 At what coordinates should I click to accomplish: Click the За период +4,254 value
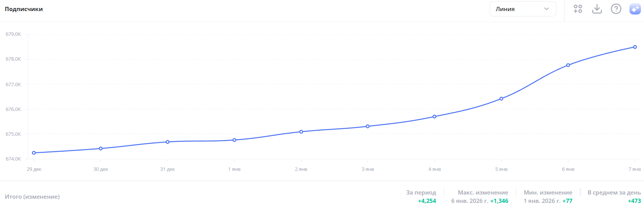[x=427, y=201]
